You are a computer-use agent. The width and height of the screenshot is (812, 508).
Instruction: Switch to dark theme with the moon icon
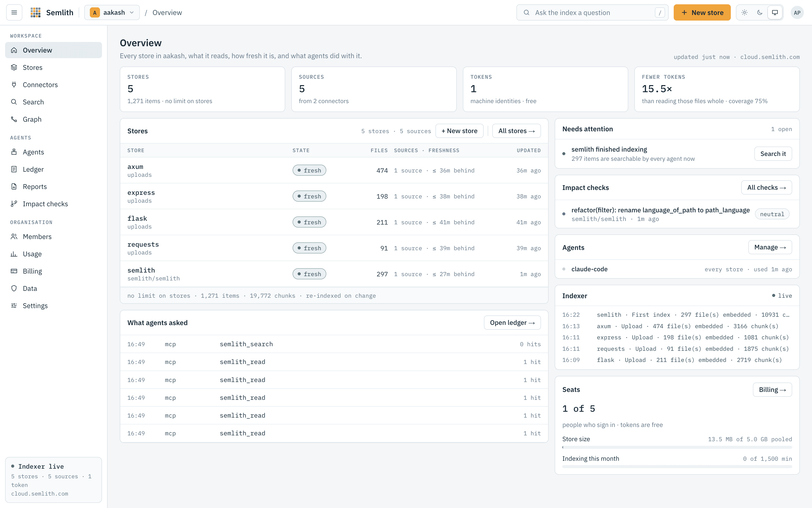[760, 12]
